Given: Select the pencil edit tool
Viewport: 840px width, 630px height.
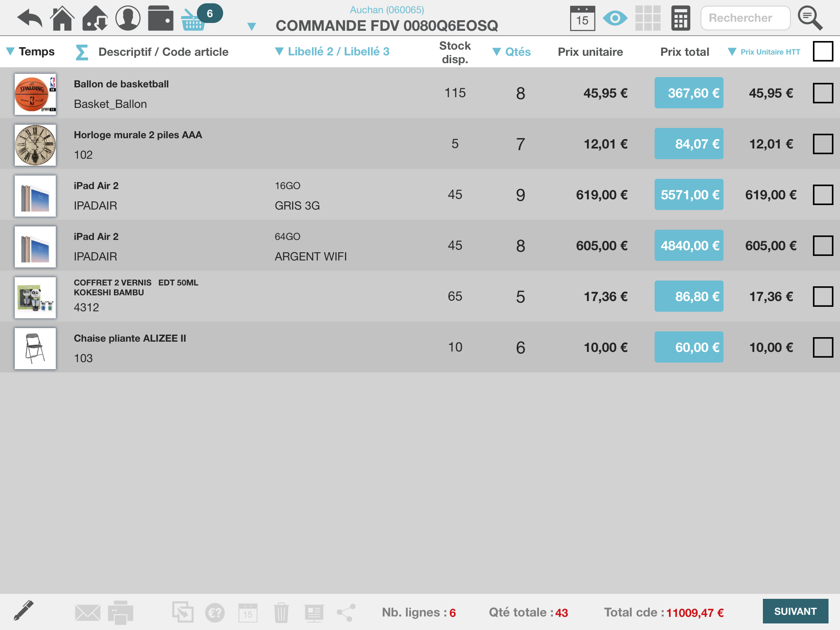Looking at the screenshot, I should pos(24,611).
